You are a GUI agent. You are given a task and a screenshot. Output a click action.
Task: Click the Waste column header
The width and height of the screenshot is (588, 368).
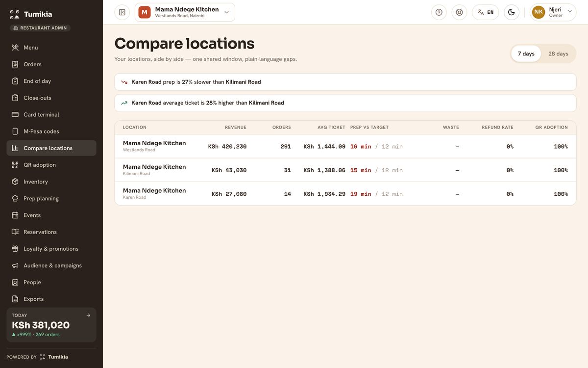[x=451, y=128]
